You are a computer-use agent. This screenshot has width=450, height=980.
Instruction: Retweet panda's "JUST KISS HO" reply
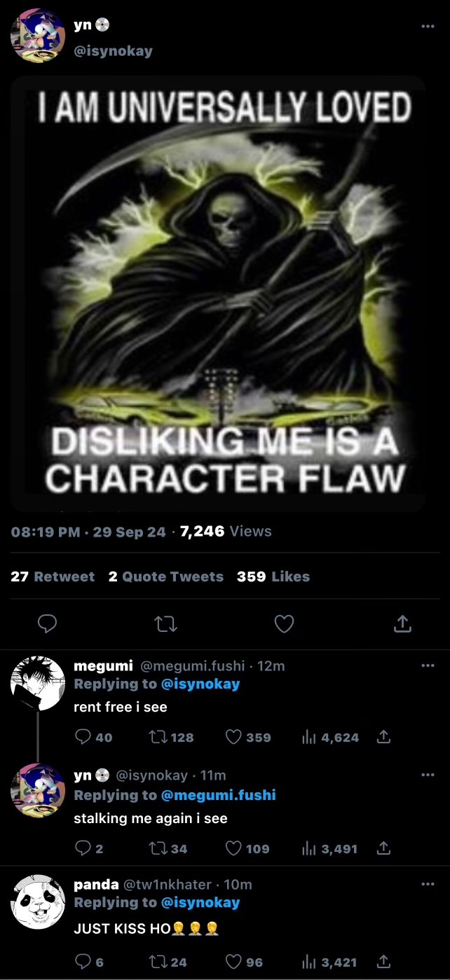click(158, 962)
